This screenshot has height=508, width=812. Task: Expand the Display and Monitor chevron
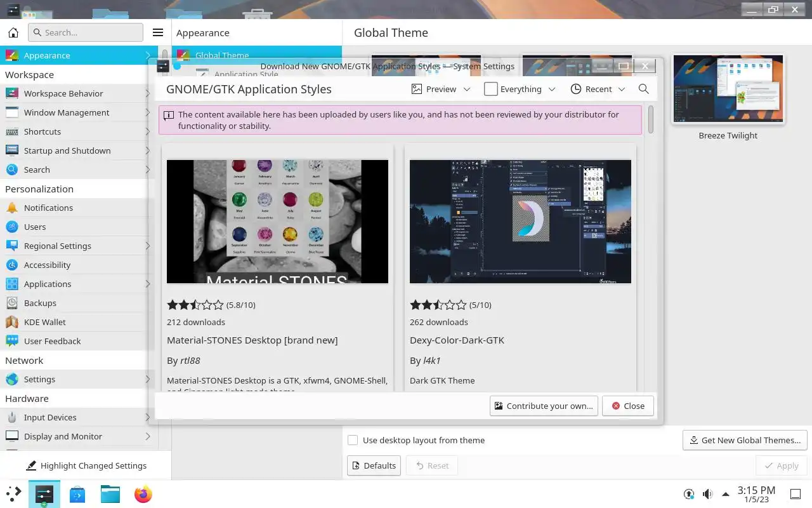tap(147, 436)
